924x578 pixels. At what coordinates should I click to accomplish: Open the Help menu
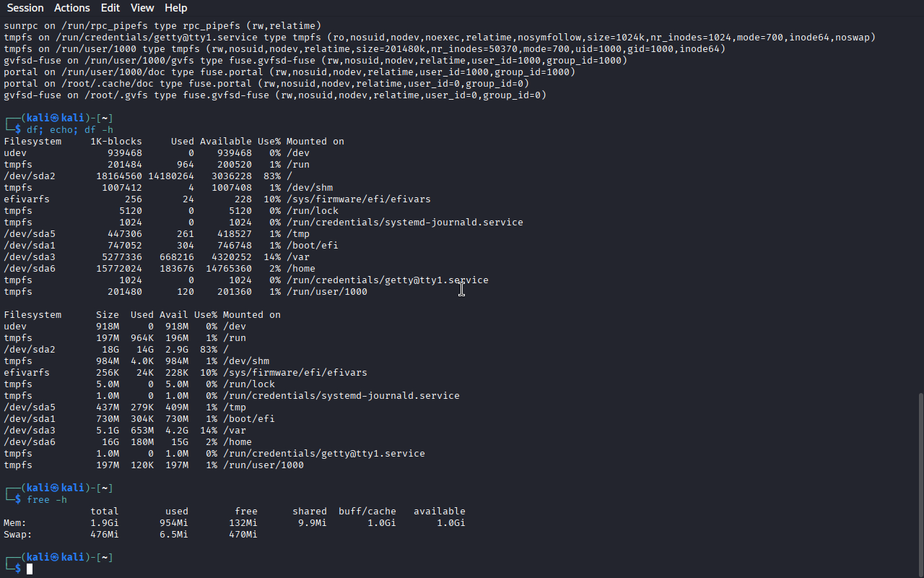pyautogui.click(x=175, y=8)
